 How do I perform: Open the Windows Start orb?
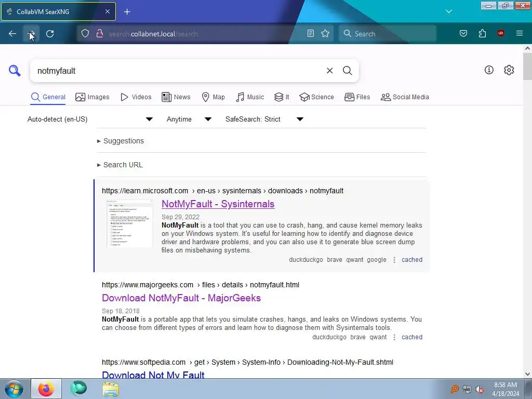pos(14,389)
